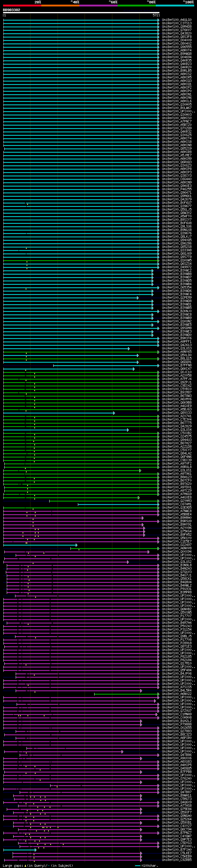The height and width of the screenshot is (868, 197).
Task: Select the UniRef100_Q42829 label
Action: (176, 426)
